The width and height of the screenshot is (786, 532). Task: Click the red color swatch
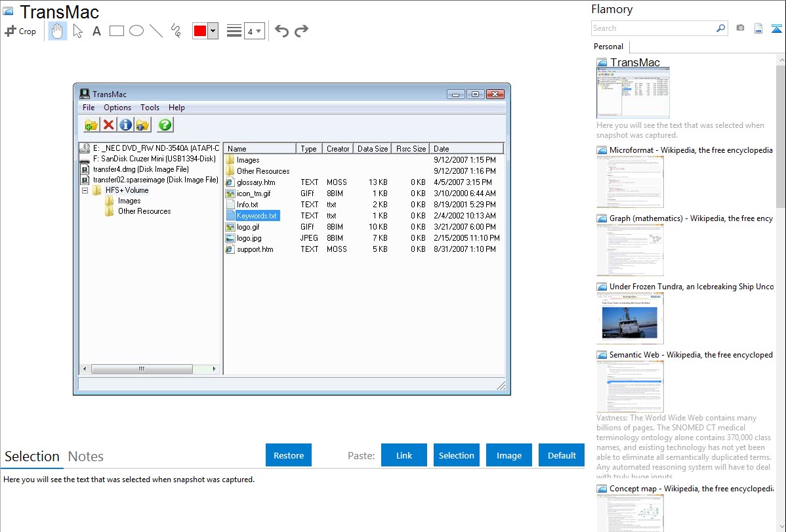tap(200, 31)
